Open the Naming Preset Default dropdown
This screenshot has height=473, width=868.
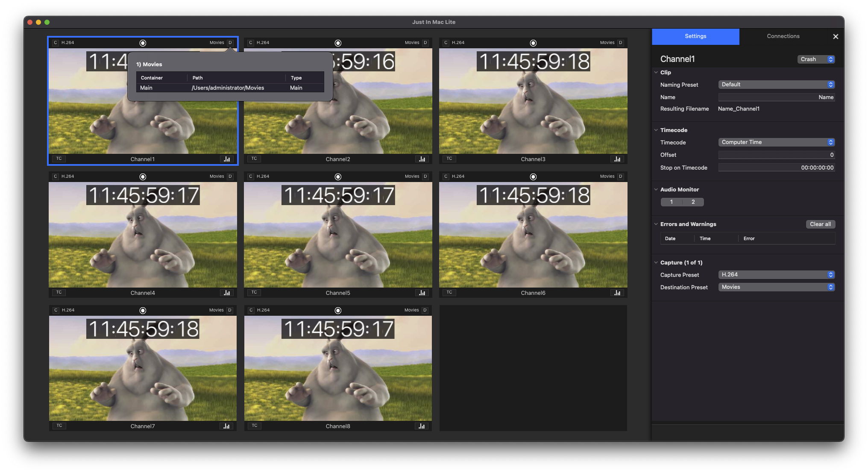pos(777,85)
